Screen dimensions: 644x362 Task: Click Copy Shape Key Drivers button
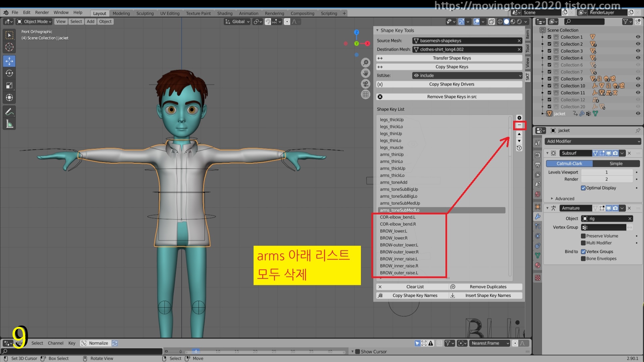click(449, 84)
